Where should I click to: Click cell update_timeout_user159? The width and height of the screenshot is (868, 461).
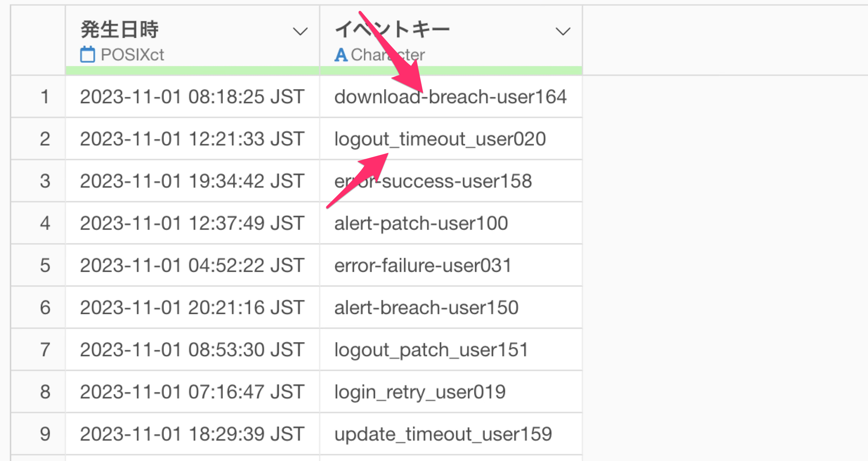(x=443, y=434)
